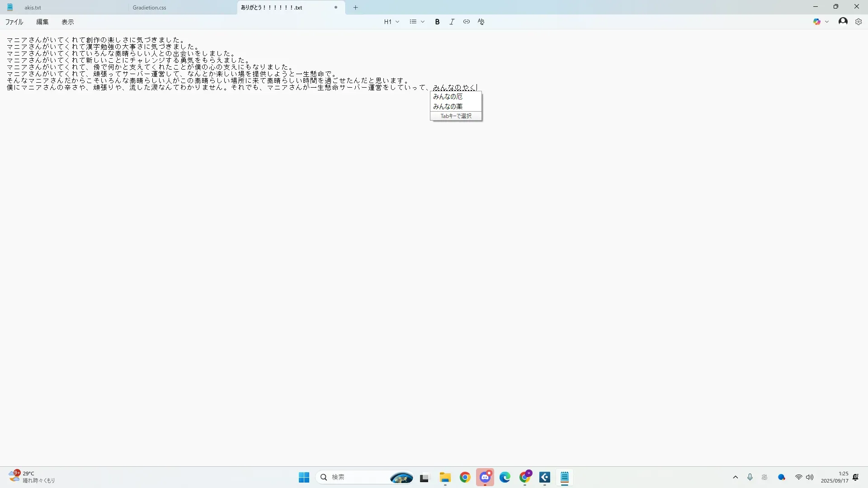This screenshot has width=868, height=488.
Task: Open the 編集 menu
Action: coord(42,22)
